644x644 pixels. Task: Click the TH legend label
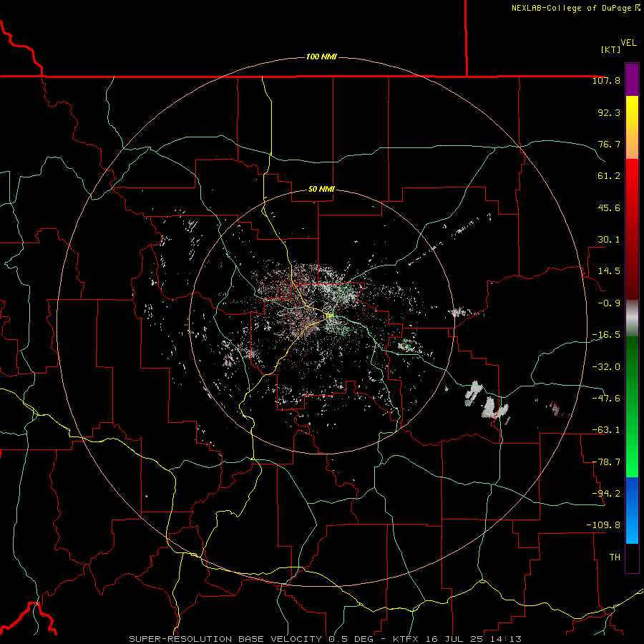pos(615,557)
